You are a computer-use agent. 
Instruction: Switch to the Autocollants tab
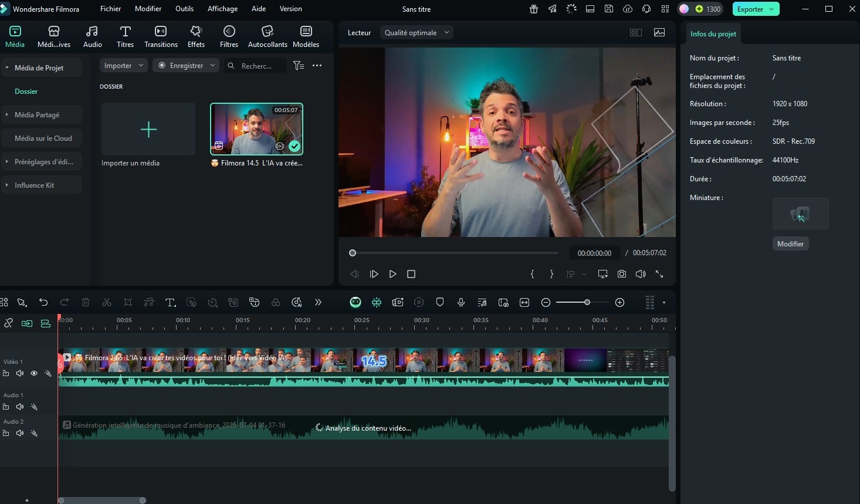pyautogui.click(x=268, y=36)
